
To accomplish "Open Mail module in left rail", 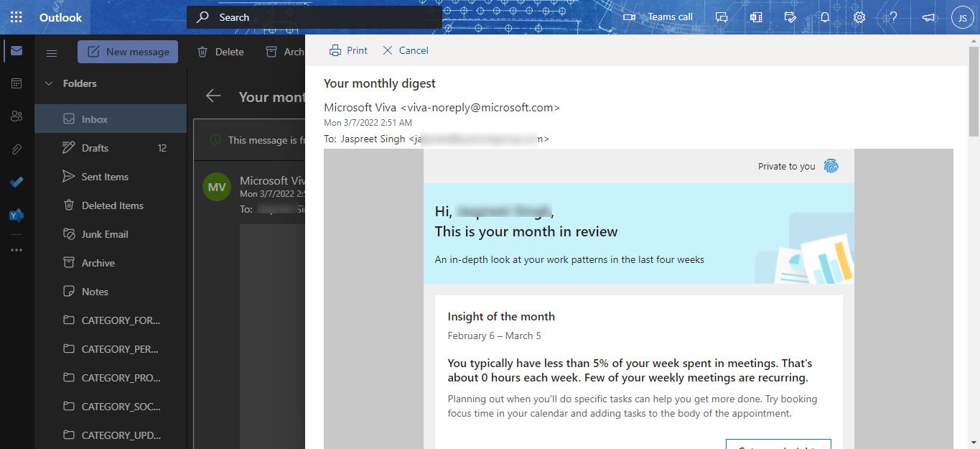I will coord(17,51).
